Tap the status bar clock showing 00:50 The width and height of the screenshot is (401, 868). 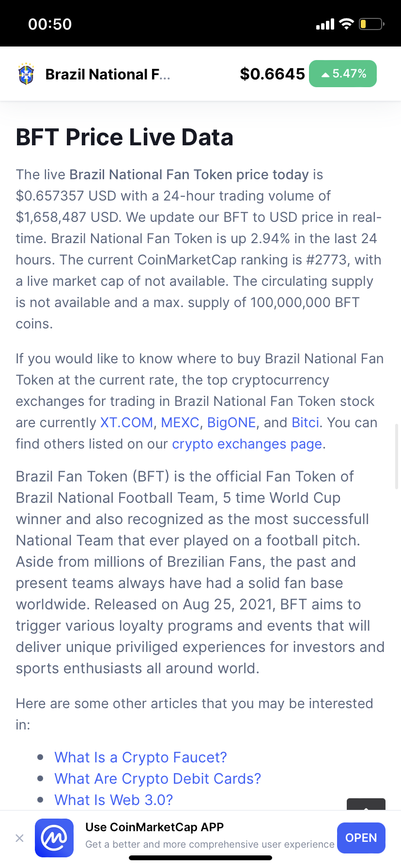(50, 24)
